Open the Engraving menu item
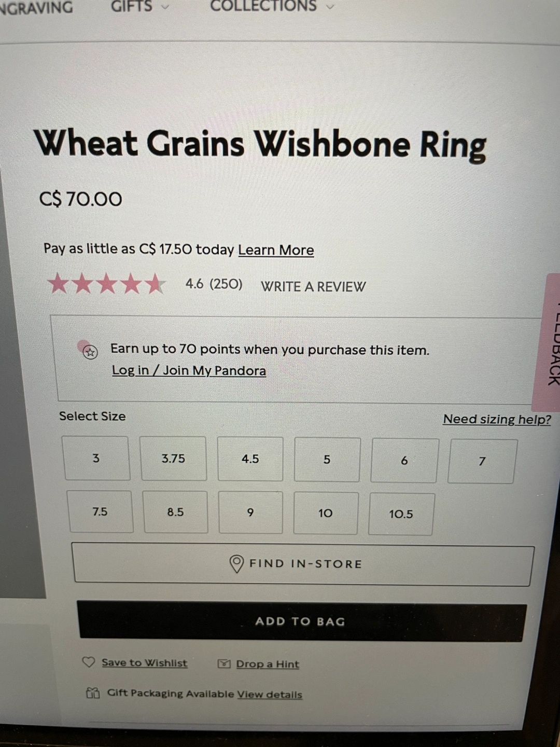Image resolution: width=560 pixels, height=747 pixels. click(x=36, y=7)
